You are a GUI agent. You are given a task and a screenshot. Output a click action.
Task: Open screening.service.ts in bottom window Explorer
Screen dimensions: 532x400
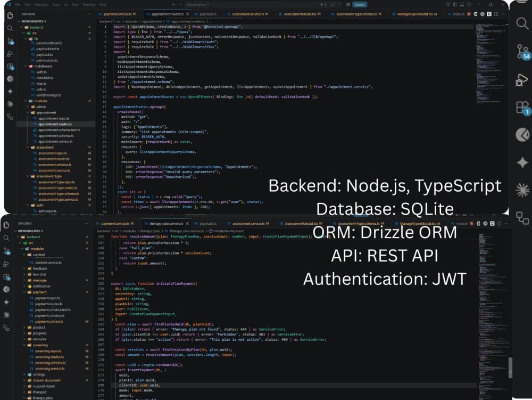point(49,369)
